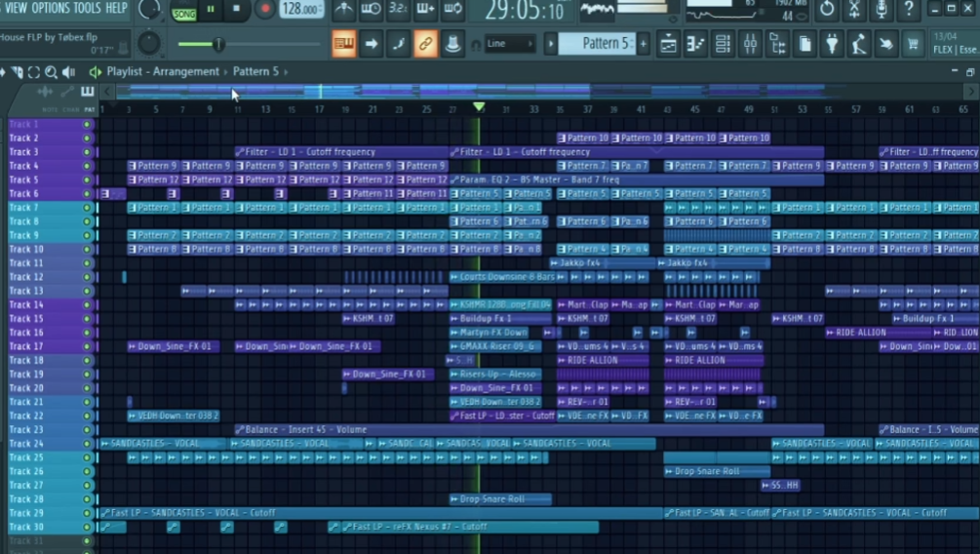
Task: Open the OPTIONS menu
Action: 51,8
